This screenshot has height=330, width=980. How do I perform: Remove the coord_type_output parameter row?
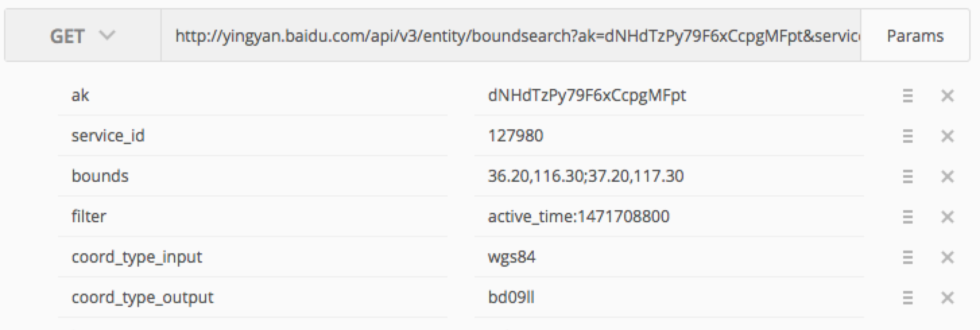point(947,298)
